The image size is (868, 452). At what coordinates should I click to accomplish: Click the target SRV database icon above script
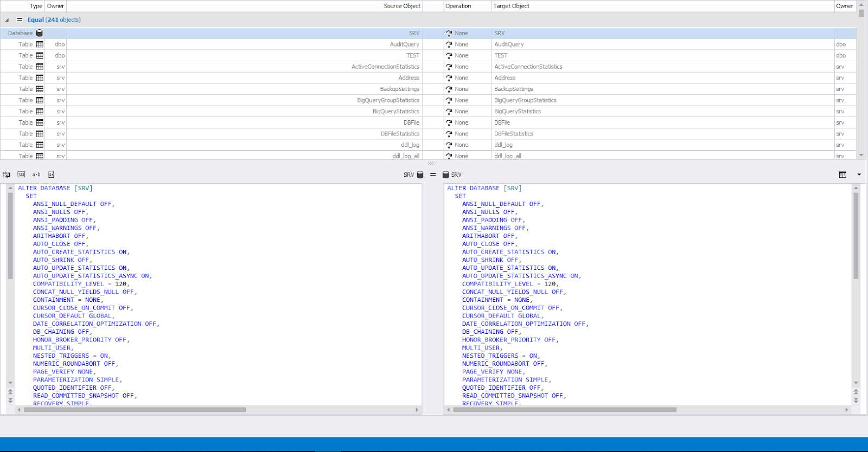click(x=445, y=175)
